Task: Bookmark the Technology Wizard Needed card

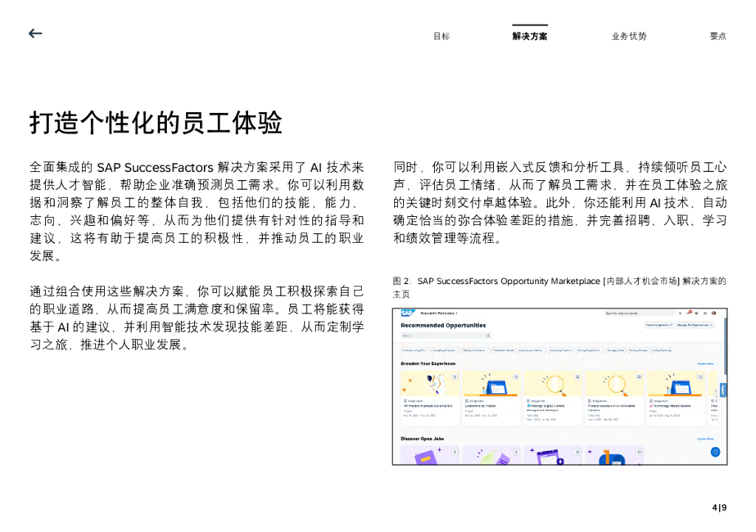Action: (700, 377)
